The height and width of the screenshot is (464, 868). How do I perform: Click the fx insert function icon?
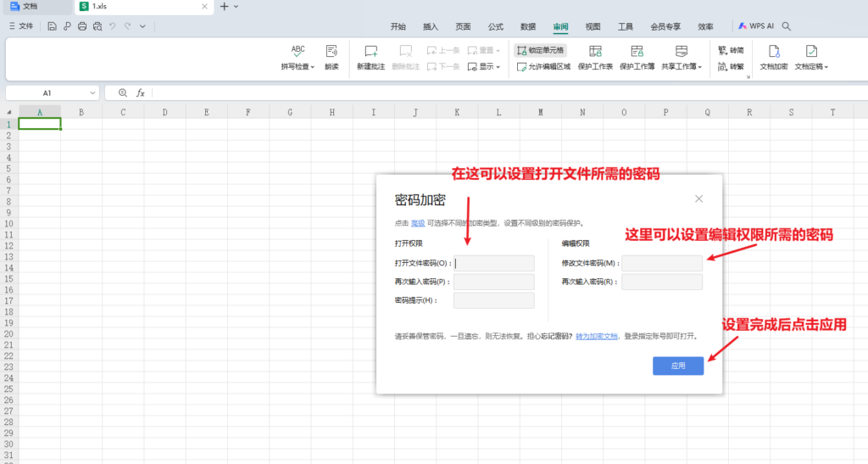click(141, 92)
